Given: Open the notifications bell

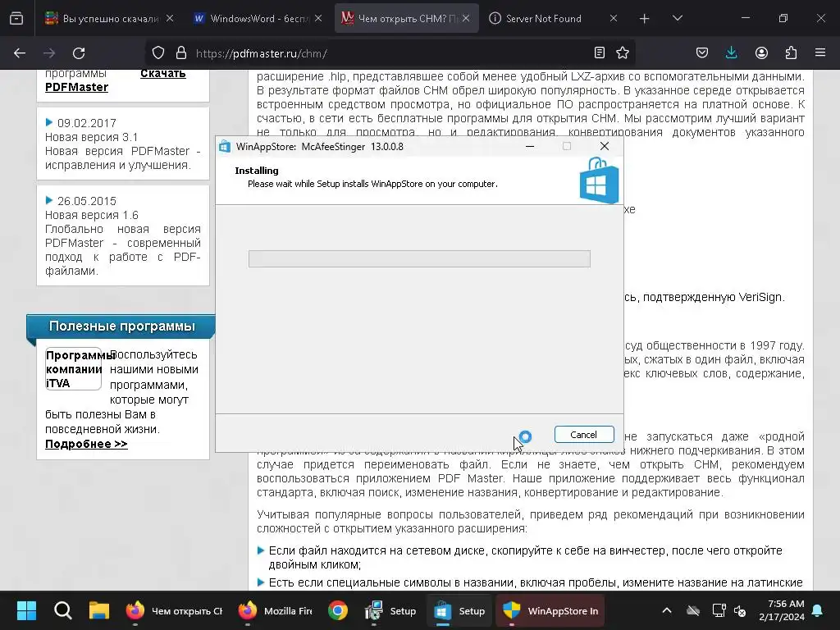Looking at the screenshot, I should tap(818, 610).
